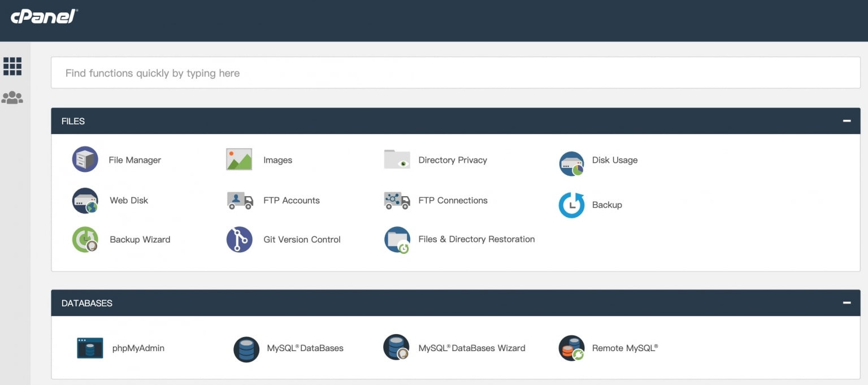Open Files & Directory Restoration link
868x385 pixels.
click(476, 239)
